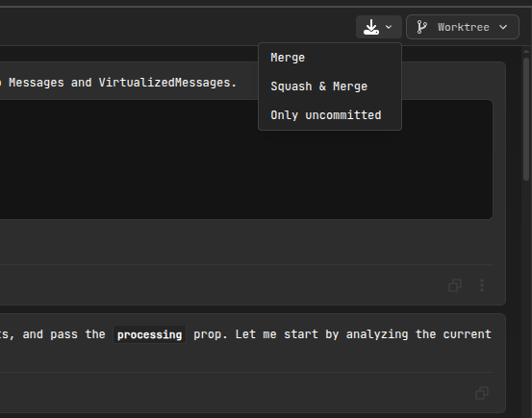The image size is (532, 418).
Task: Click the dark code block area
Action: 246,160
